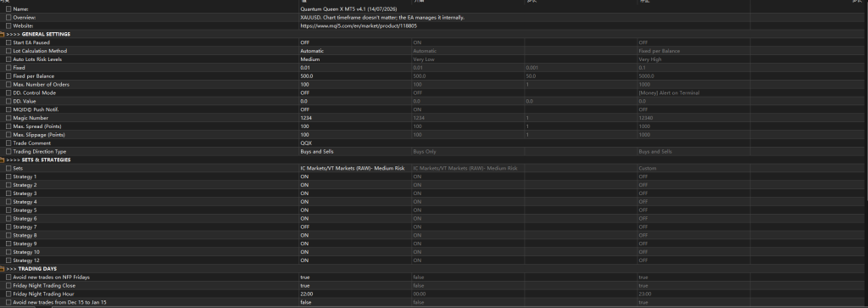Open the Medium value of Auto Lots Risk Levels
This screenshot has height=308, width=868.
click(310, 59)
